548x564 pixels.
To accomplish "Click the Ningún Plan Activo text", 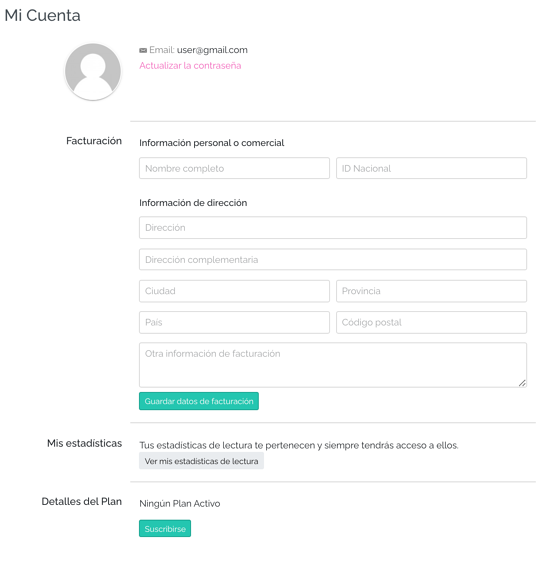I will [x=180, y=504].
